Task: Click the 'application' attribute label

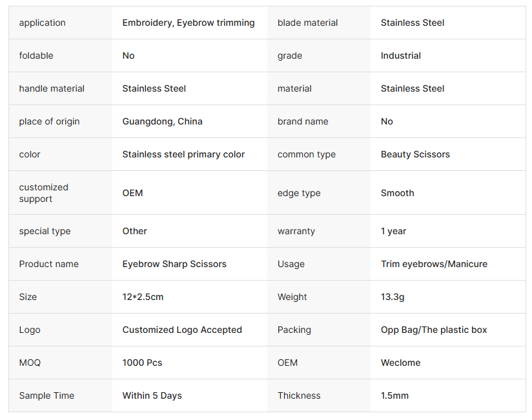Action: pyautogui.click(x=42, y=23)
